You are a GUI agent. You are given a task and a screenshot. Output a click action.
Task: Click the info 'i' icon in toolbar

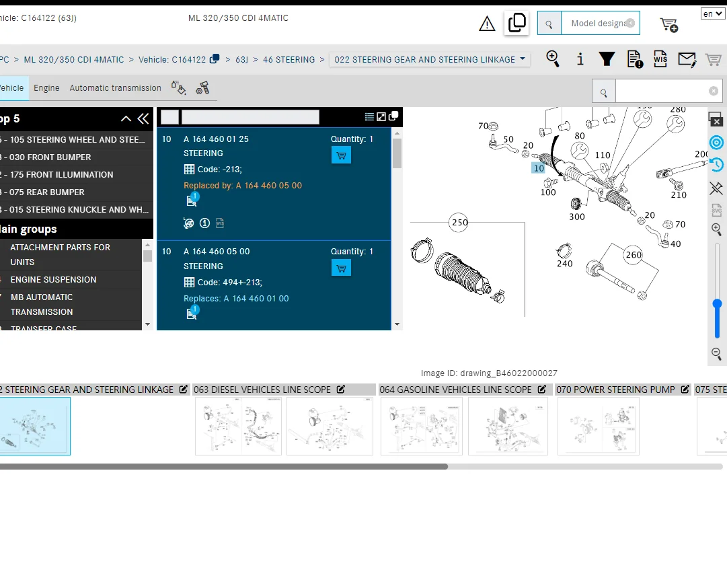[x=580, y=59]
